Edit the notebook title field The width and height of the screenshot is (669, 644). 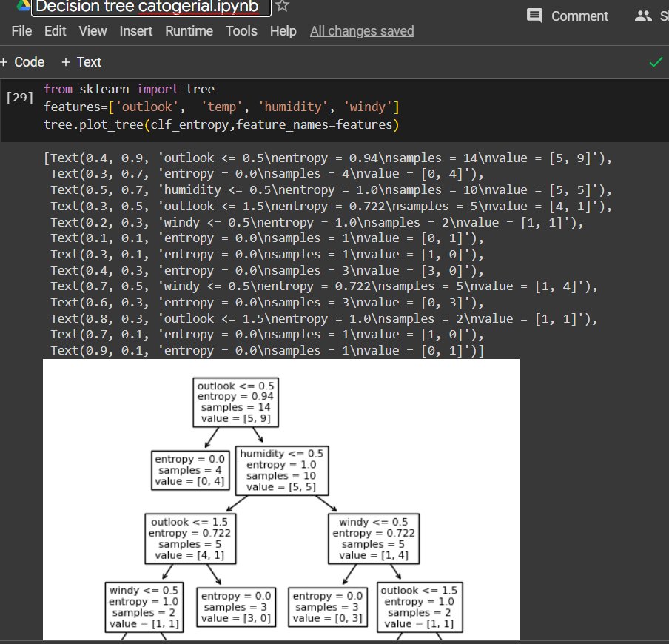coord(151,7)
